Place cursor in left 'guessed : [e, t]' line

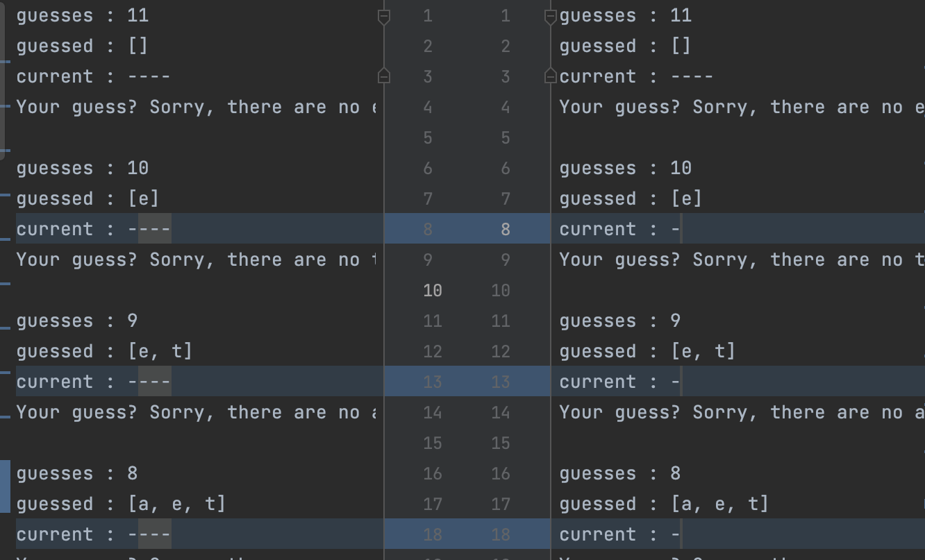pos(104,351)
